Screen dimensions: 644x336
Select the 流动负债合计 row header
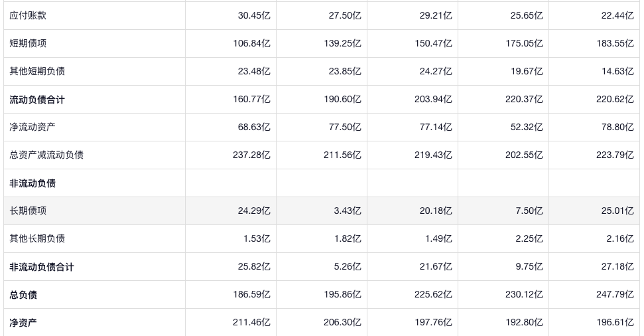[x=37, y=100]
